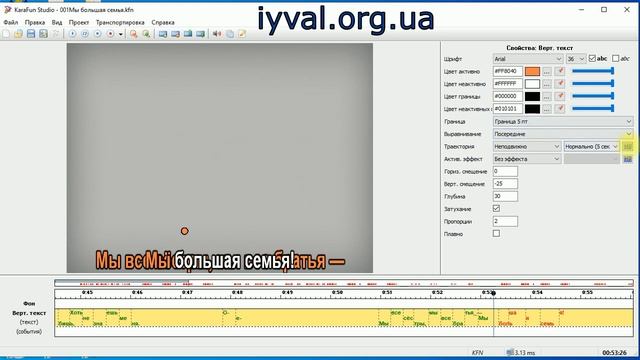The image size is (640, 360).
Task: Click the opacity slider for Цвет границы
Action: pyautogui.click(x=593, y=96)
